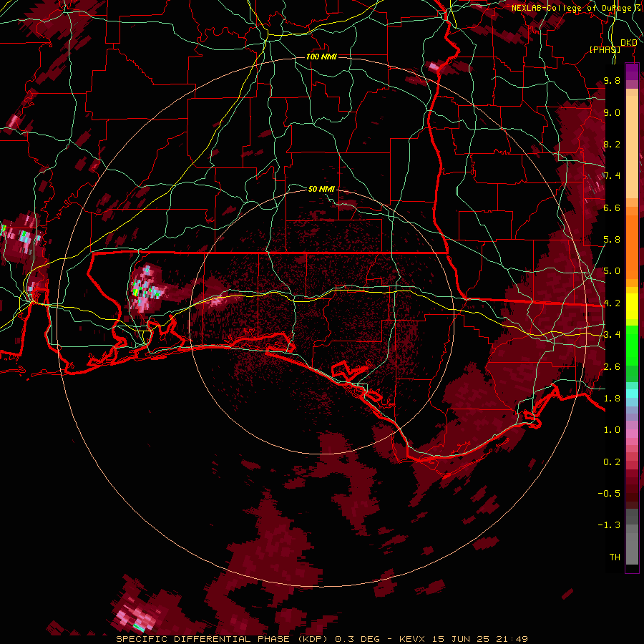The width and height of the screenshot is (644, 644).
Task: Click the gray band of the color bar
Action: 632,538
